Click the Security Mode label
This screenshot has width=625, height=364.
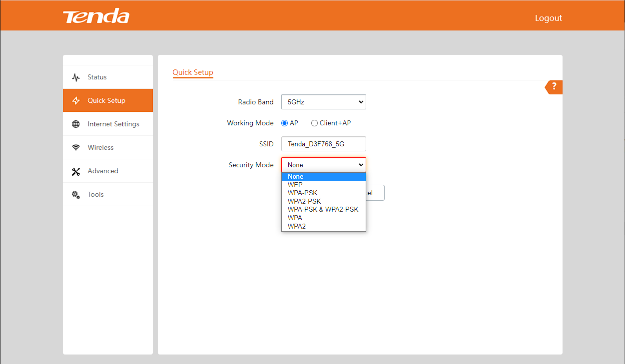[x=251, y=165]
